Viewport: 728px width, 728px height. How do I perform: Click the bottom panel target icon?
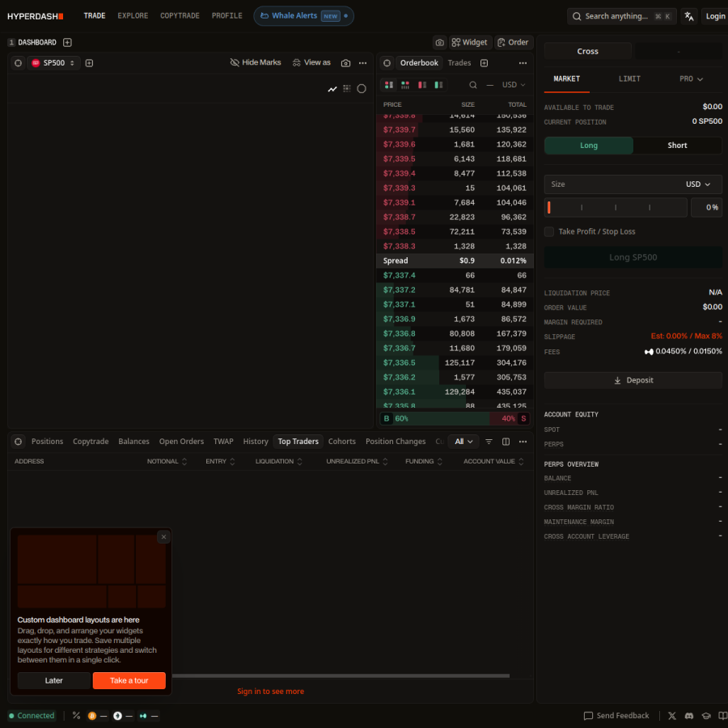[18, 442]
